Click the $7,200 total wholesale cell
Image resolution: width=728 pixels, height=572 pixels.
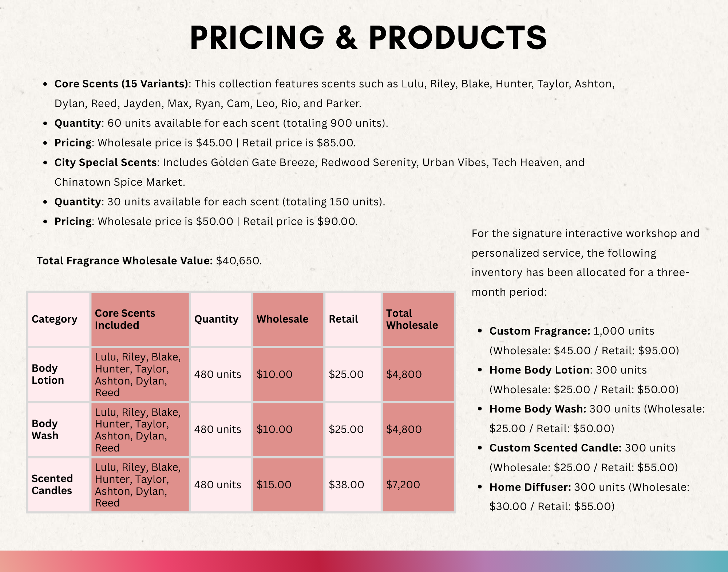coord(418,485)
